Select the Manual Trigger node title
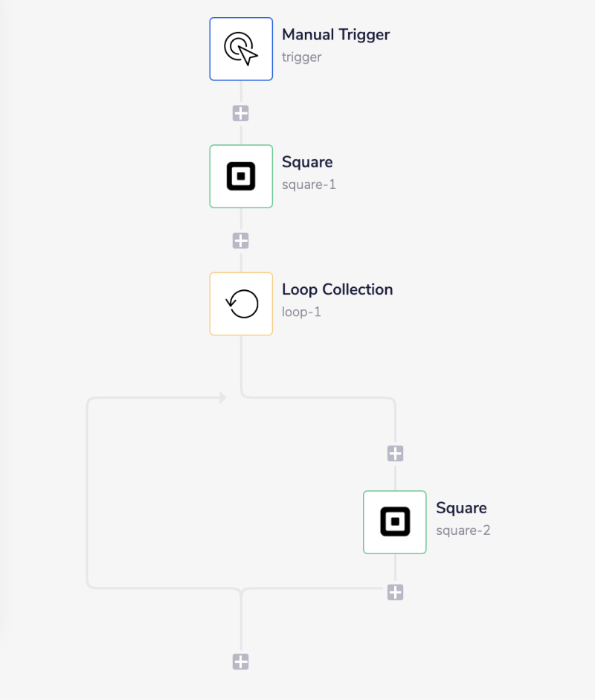Image resolution: width=595 pixels, height=700 pixels. click(x=336, y=34)
